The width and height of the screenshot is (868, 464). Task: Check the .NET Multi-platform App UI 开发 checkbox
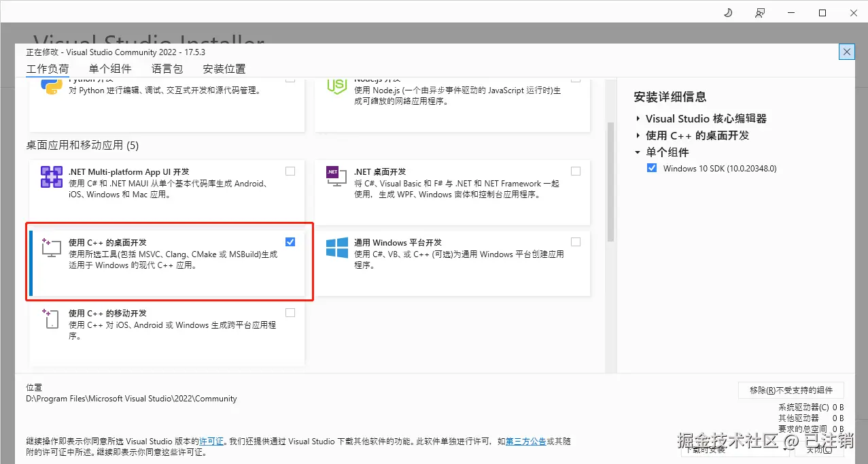pyautogui.click(x=290, y=171)
